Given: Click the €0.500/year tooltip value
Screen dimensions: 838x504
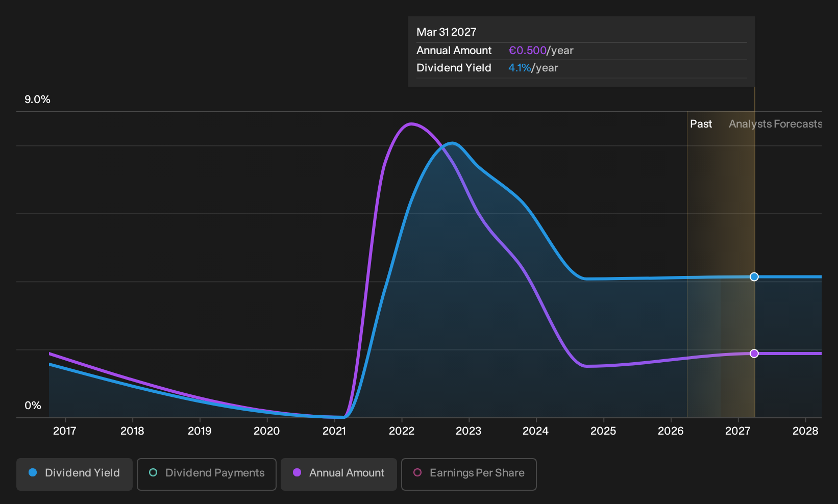Looking at the screenshot, I should pyautogui.click(x=541, y=51).
